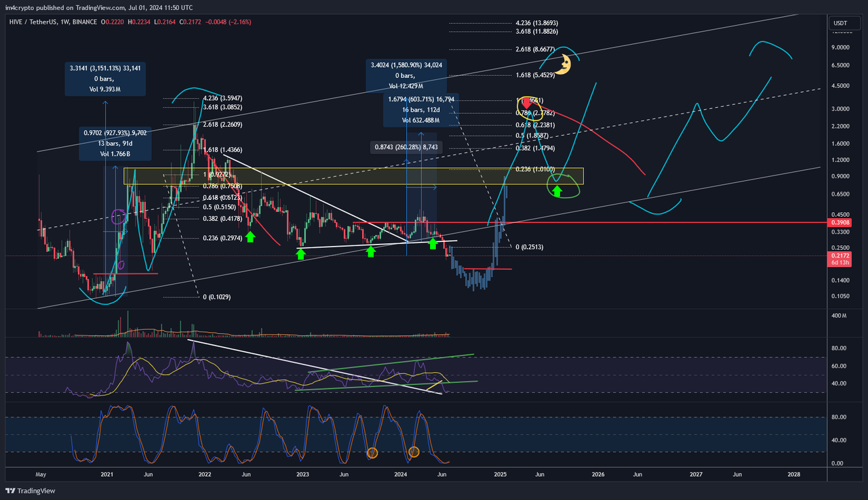Click Fib label 0.382 (0.4178)
The width and height of the screenshot is (868, 500).
point(222,218)
